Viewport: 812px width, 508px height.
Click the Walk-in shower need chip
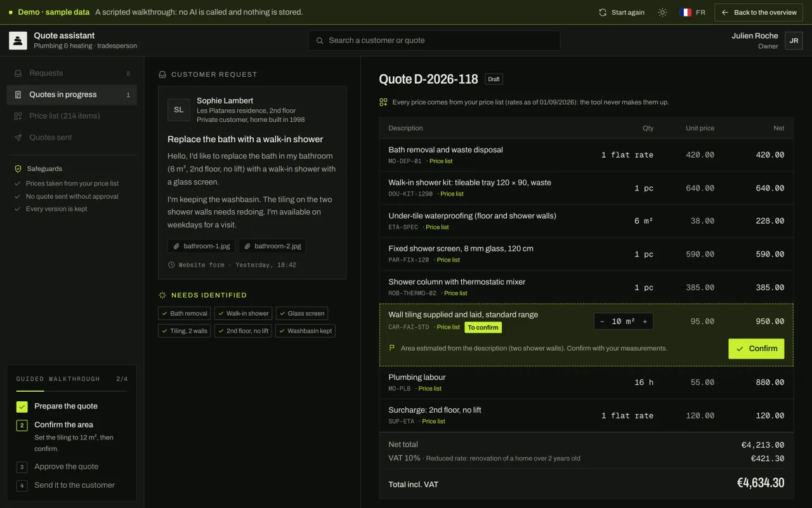pos(244,313)
